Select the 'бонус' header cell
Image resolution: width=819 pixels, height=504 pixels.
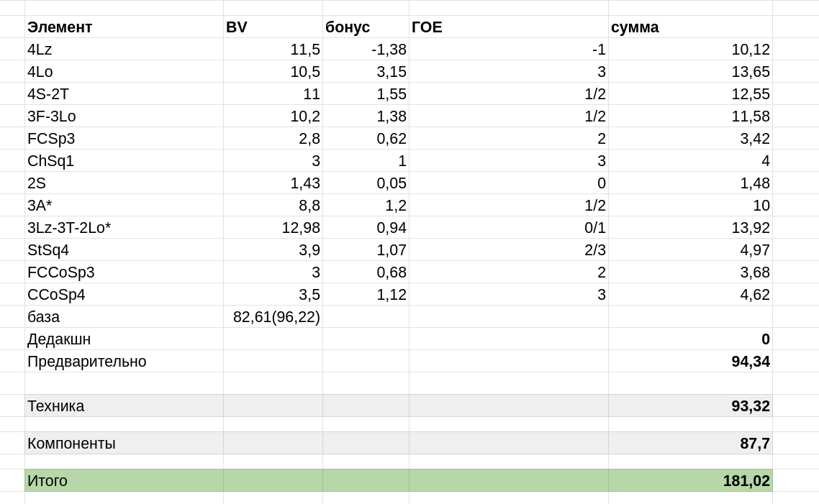point(366,27)
